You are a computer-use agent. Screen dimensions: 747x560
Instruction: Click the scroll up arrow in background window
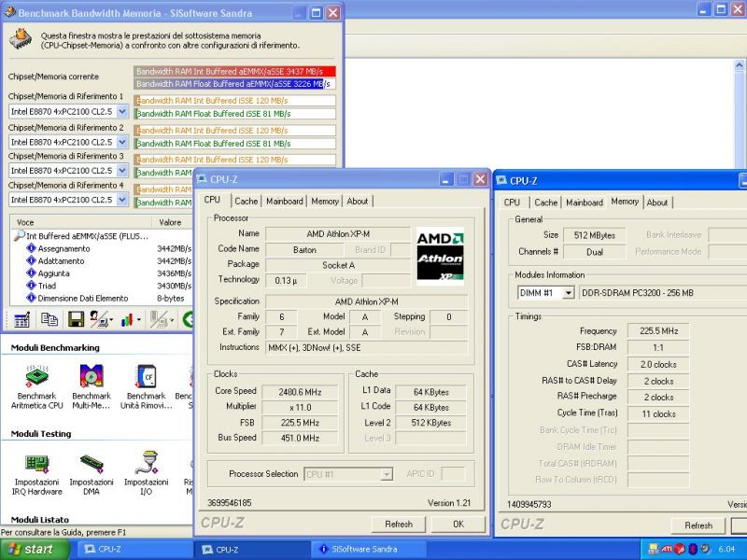[x=740, y=64]
